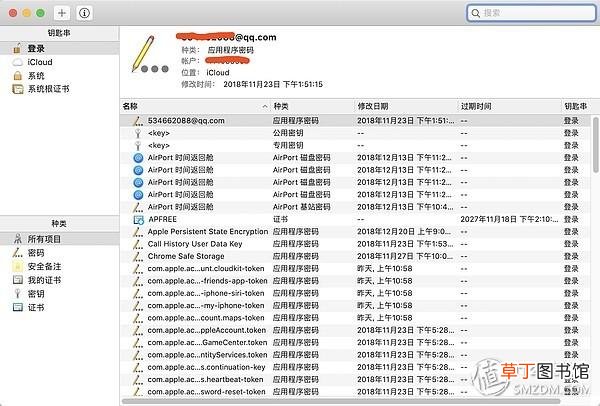Select the ntityServices.token row
The image size is (600, 406).
click(356, 355)
